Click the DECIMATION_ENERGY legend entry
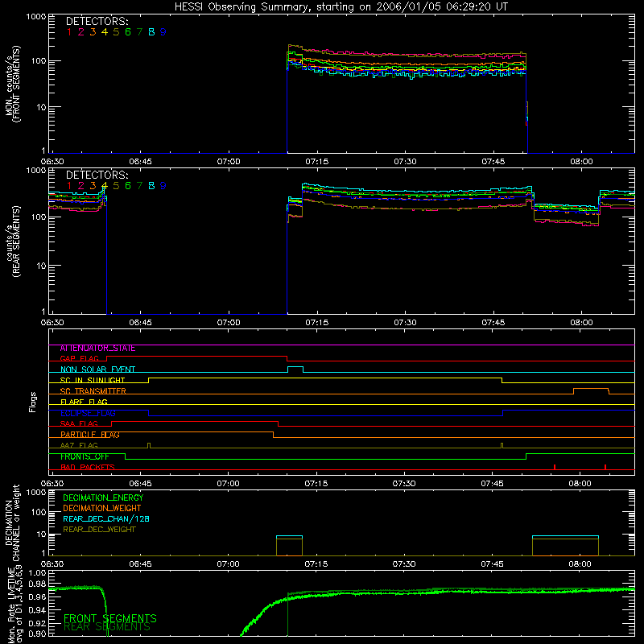 tap(103, 497)
